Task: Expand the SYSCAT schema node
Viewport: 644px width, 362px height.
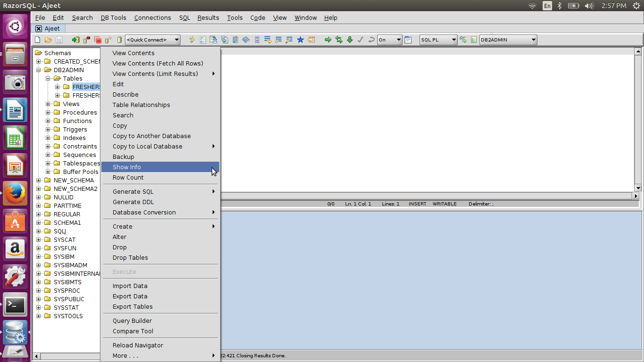Action: [39, 240]
